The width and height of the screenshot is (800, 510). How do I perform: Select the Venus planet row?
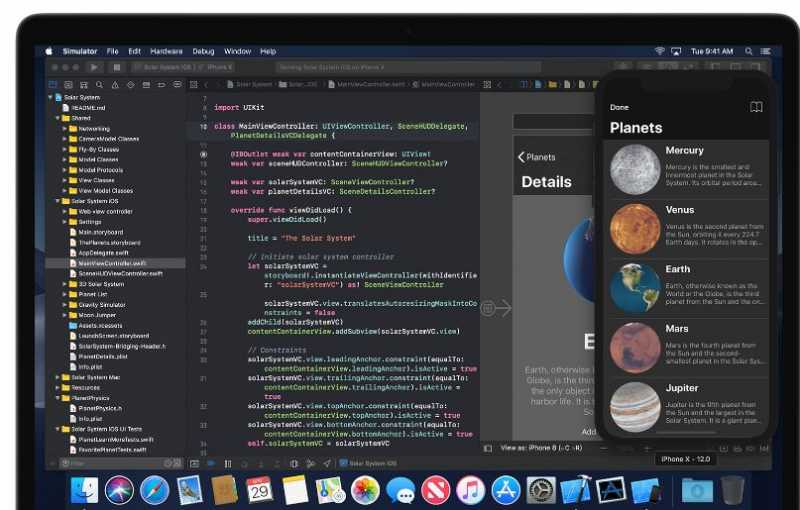[x=686, y=228]
